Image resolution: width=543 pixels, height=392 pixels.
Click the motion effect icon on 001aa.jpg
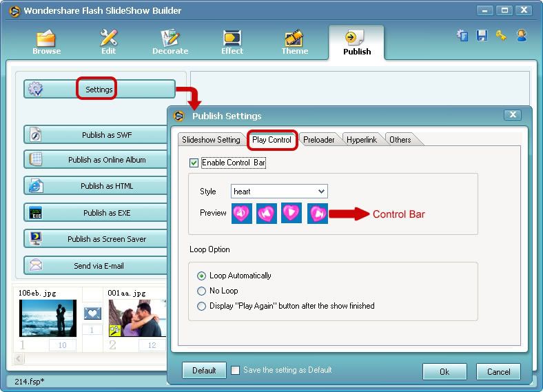pyautogui.click(x=114, y=331)
